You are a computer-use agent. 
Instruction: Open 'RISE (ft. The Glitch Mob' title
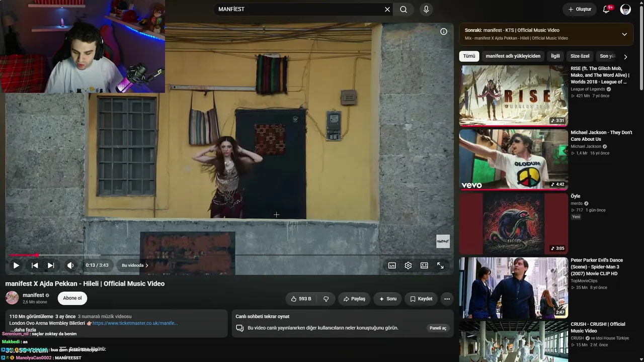click(600, 75)
